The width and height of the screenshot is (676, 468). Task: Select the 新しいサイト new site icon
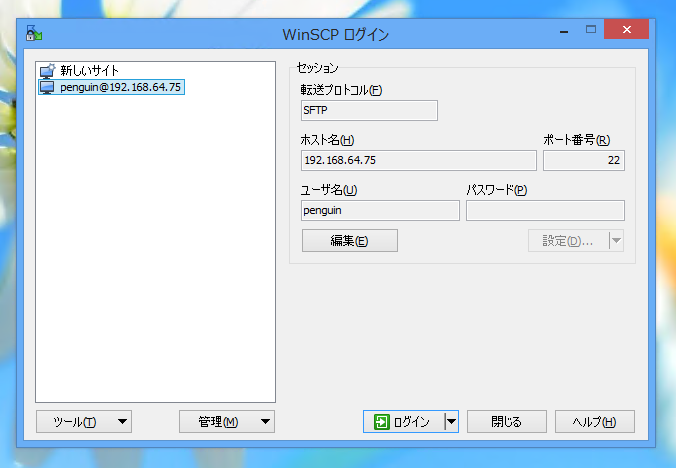(x=47, y=71)
